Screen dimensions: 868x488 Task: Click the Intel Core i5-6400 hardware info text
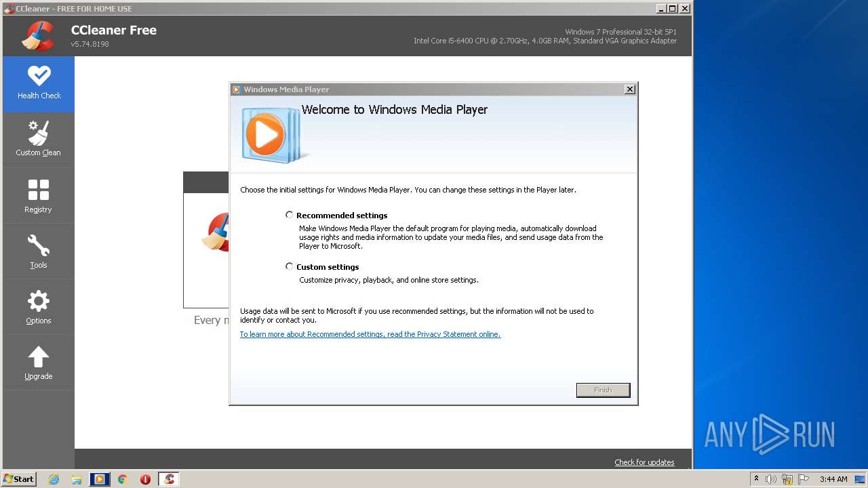pos(545,41)
